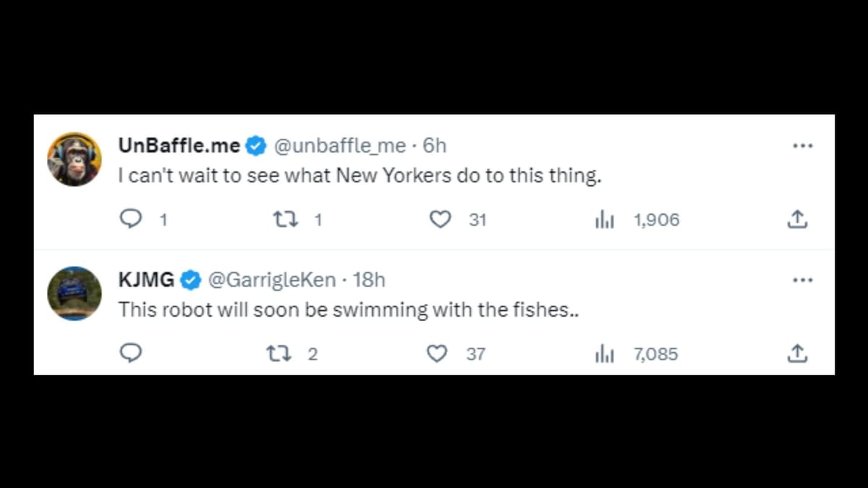View analytics for KJMG tweet
The image size is (868, 488).
[604, 354]
